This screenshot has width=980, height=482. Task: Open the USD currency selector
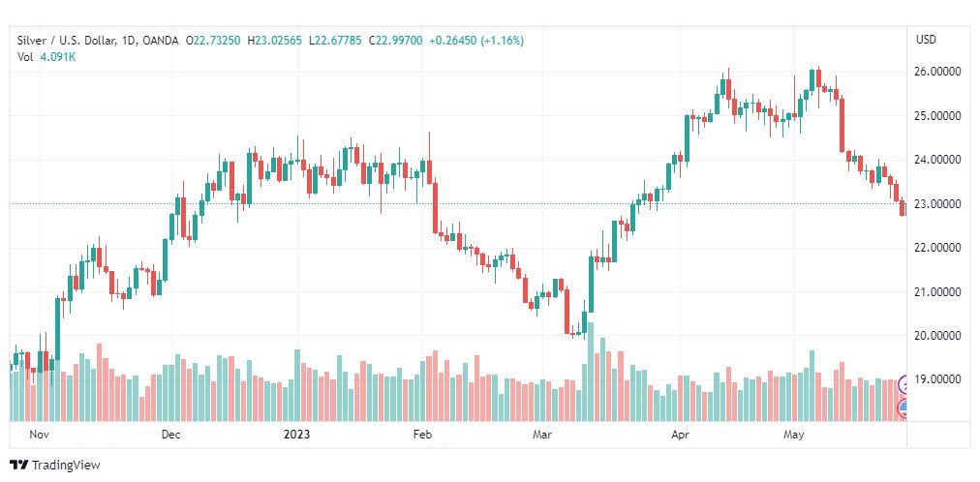(x=926, y=40)
